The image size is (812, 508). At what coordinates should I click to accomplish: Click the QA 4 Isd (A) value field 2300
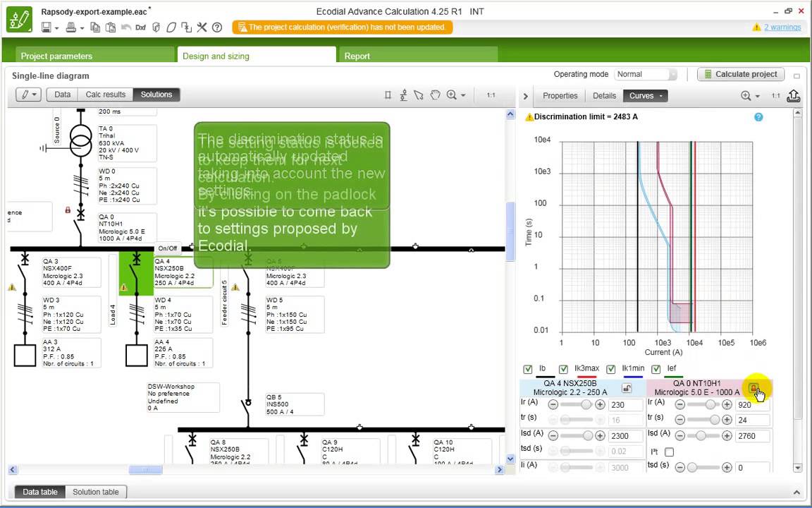[x=625, y=436]
